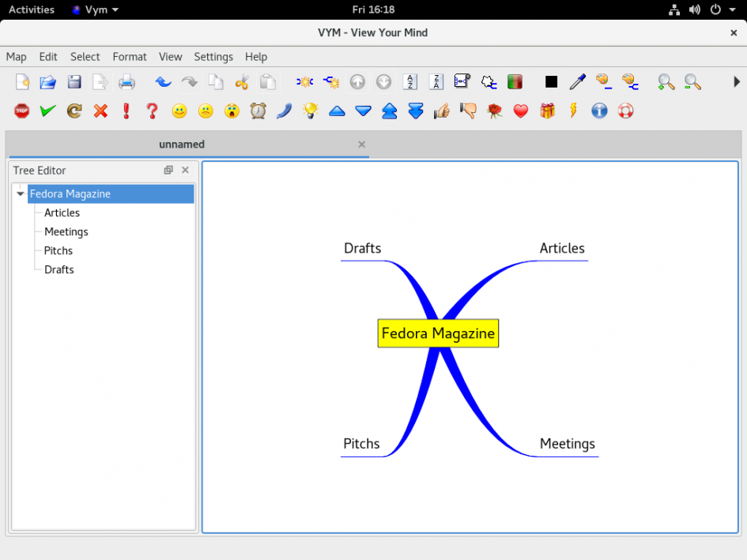Add the thumbs up flag
The height and width of the screenshot is (560, 747).
441,111
